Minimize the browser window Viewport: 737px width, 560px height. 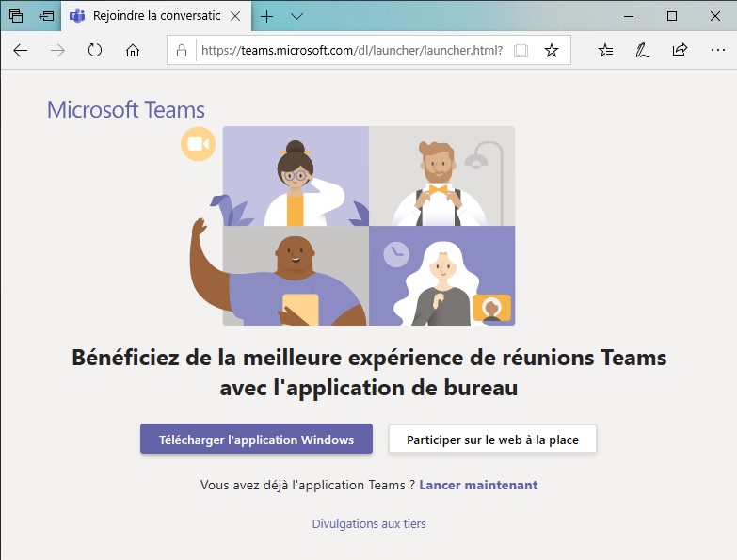coord(629,16)
